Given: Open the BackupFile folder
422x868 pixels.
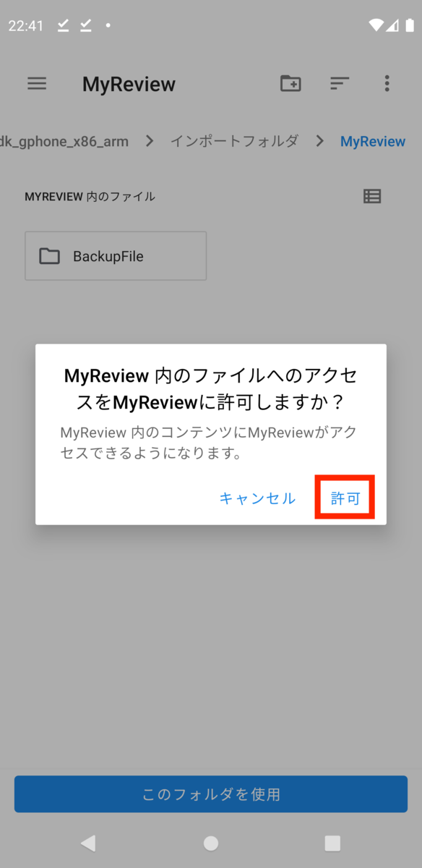Looking at the screenshot, I should tap(116, 256).
